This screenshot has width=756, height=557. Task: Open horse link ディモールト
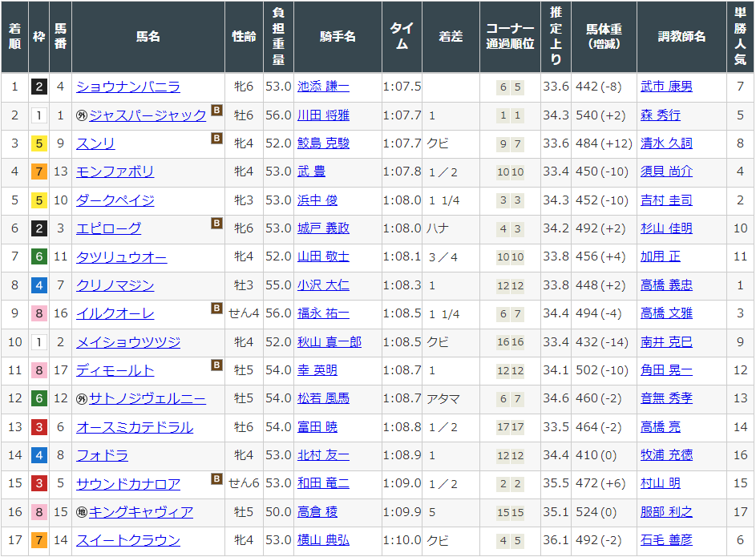pos(115,370)
